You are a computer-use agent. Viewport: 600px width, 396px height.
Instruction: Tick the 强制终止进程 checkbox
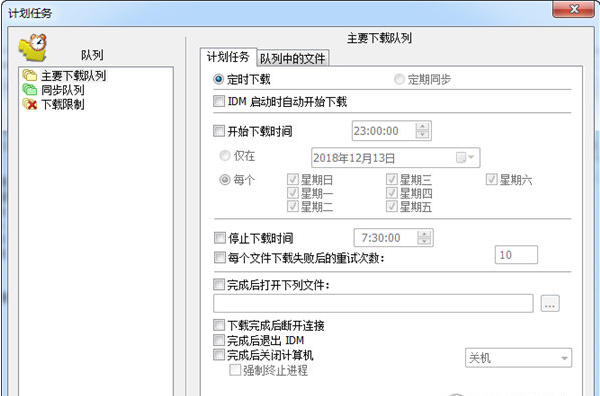pyautogui.click(x=235, y=370)
